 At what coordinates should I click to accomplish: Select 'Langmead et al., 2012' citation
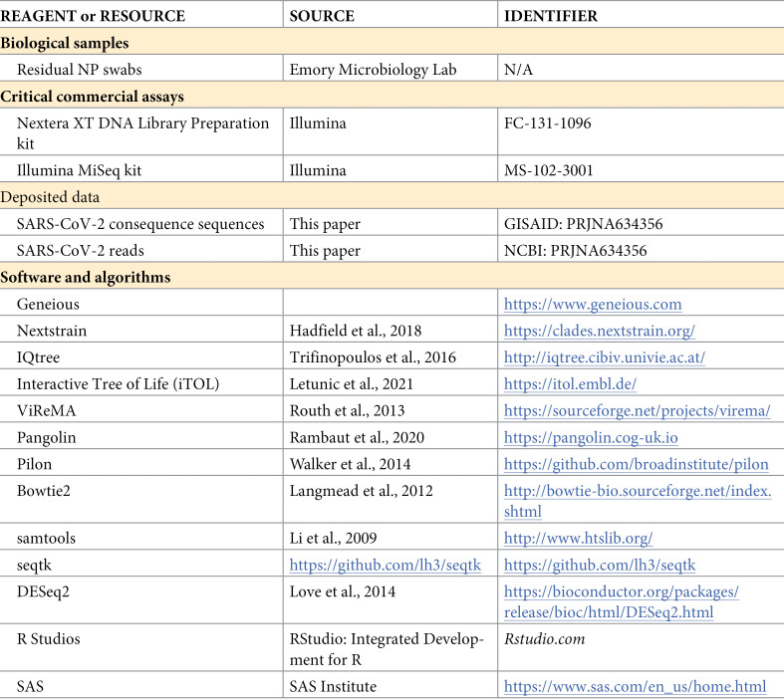point(361,490)
